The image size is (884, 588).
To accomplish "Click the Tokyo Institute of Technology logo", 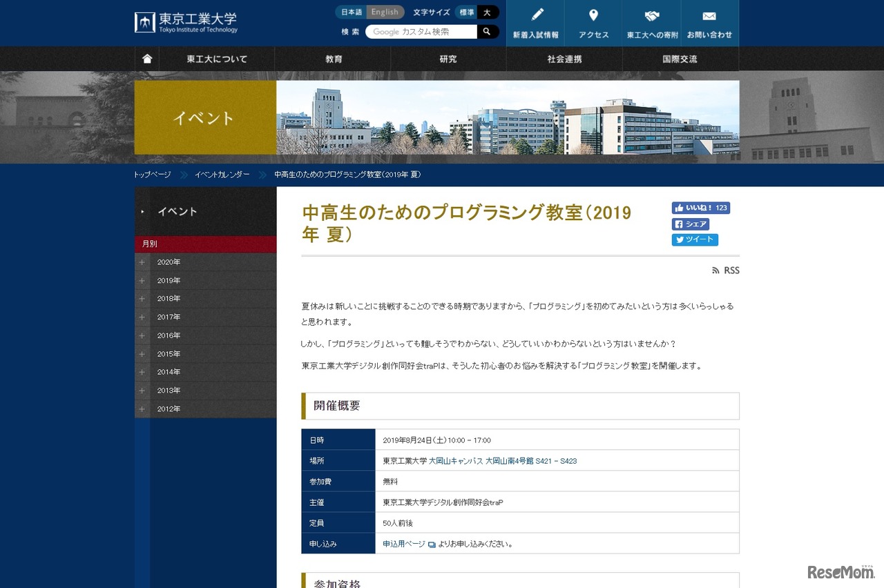I will (186, 22).
